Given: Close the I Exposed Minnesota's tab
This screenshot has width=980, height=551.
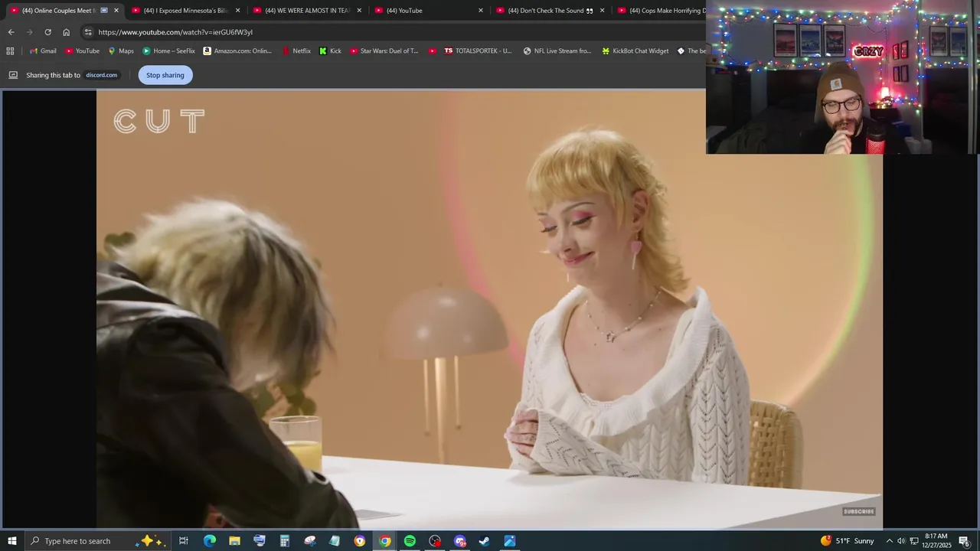Looking at the screenshot, I should pyautogui.click(x=238, y=11).
